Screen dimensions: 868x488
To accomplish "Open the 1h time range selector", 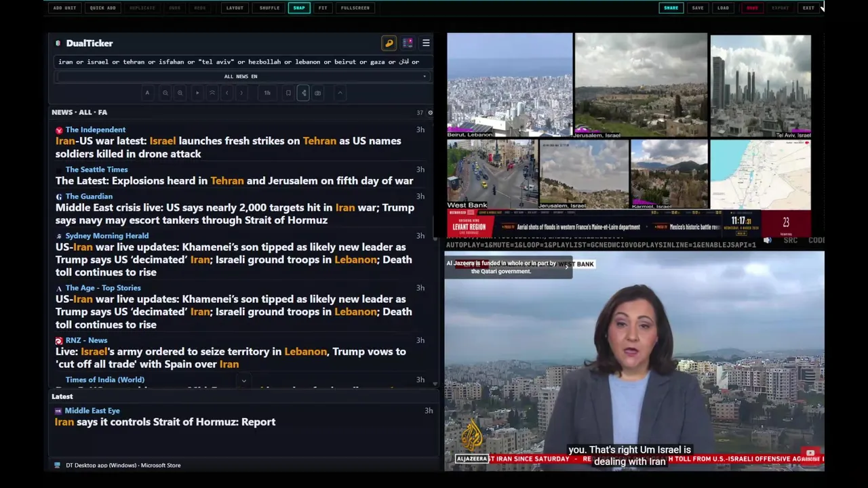I will 267,93.
